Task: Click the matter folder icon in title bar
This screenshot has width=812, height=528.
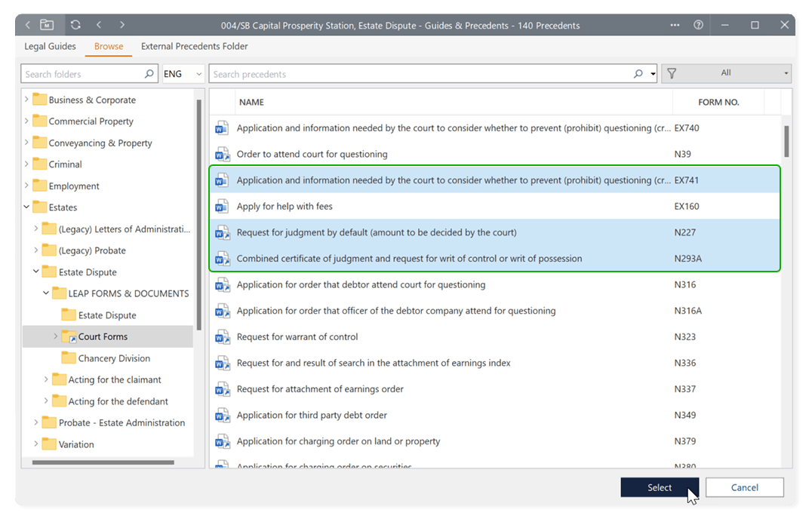Action: click(x=47, y=25)
